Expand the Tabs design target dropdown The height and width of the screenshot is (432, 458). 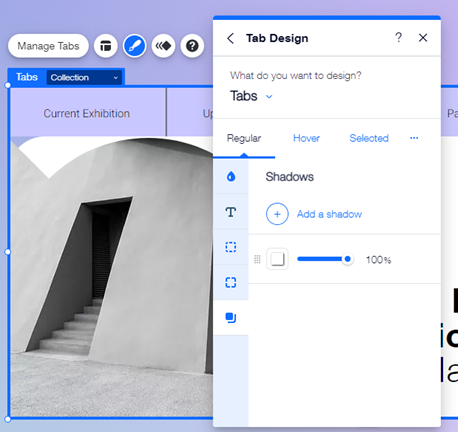click(251, 96)
